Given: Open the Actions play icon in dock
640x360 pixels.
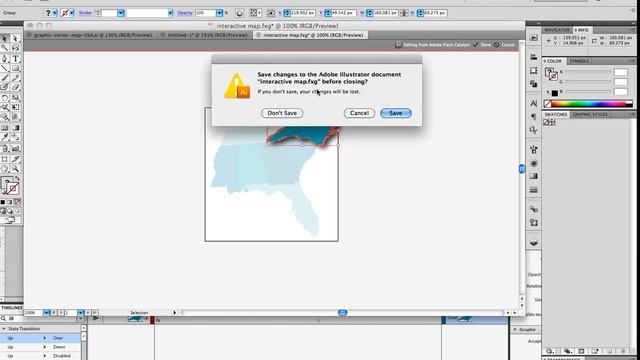Looking at the screenshot, I should click(533, 37).
